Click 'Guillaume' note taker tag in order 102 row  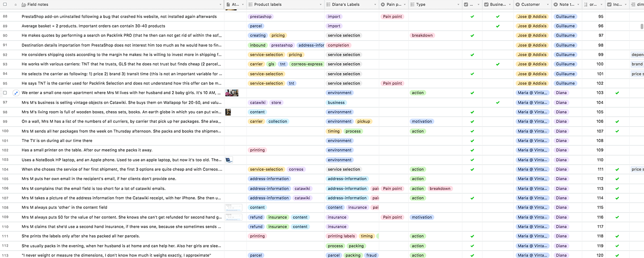(x=565, y=83)
